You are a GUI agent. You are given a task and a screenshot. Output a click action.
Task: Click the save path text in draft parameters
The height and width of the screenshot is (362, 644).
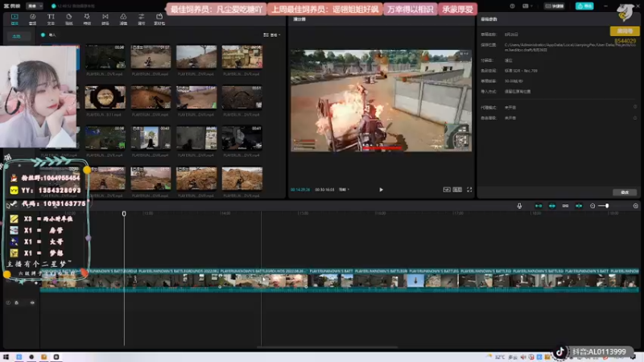[x=570, y=47]
